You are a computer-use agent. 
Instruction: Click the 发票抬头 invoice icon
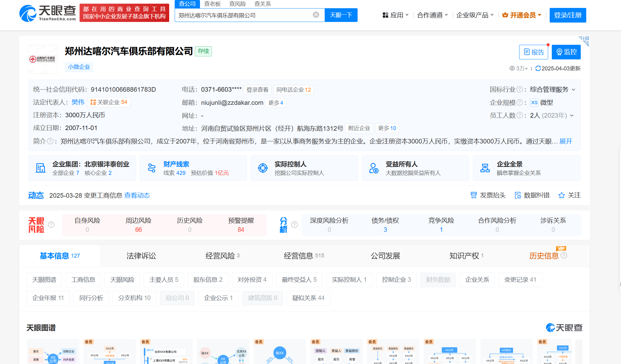click(x=474, y=195)
